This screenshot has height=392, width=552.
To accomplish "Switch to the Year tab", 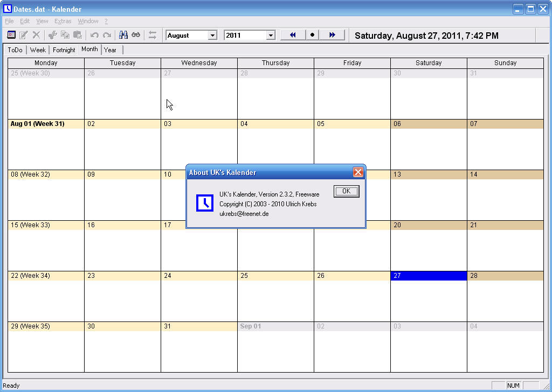I will (x=110, y=50).
